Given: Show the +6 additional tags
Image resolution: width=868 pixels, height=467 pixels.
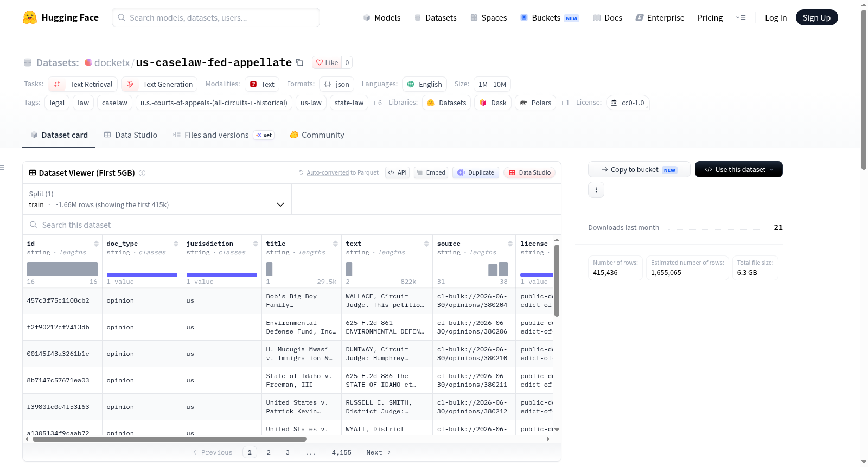Looking at the screenshot, I should 377,103.
